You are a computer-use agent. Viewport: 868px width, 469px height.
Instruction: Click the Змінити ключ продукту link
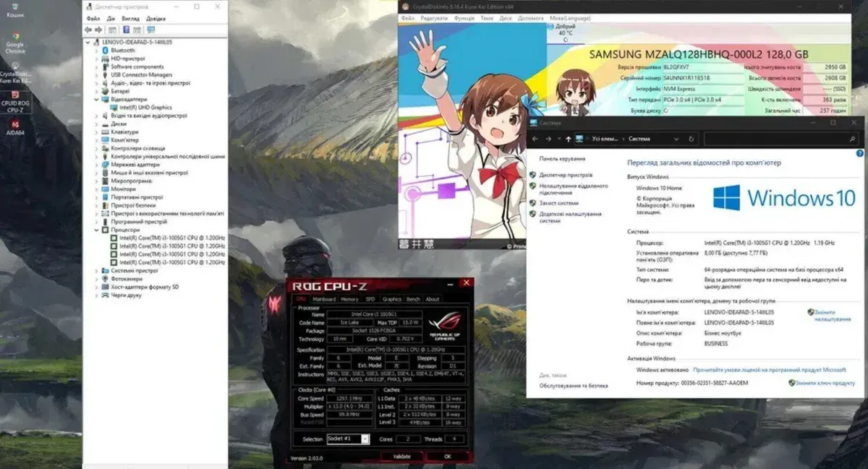point(825,383)
